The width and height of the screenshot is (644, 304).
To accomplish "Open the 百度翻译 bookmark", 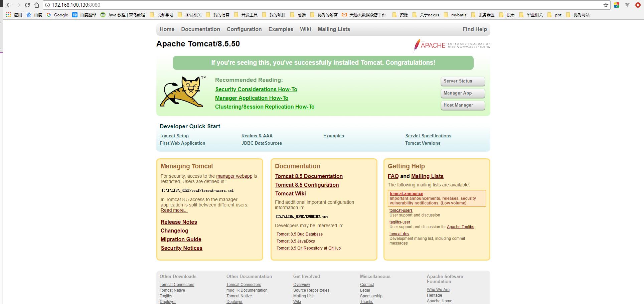I will [x=84, y=15].
